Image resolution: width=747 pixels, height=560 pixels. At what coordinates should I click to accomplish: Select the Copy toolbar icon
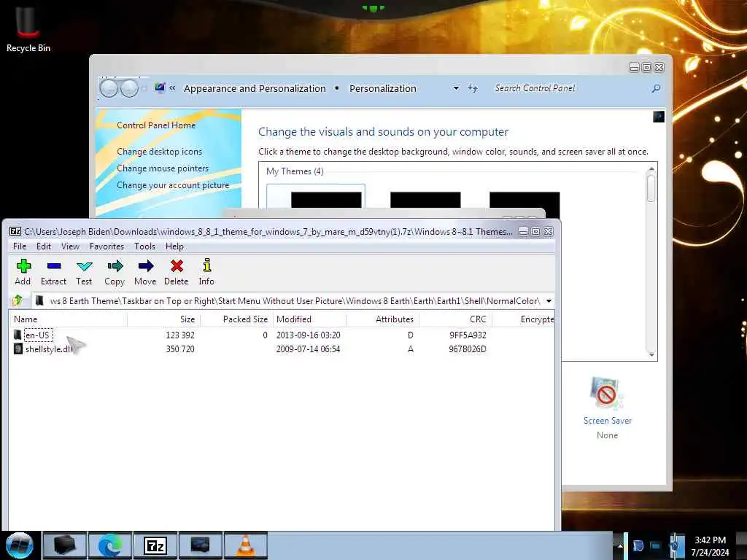coord(115,273)
